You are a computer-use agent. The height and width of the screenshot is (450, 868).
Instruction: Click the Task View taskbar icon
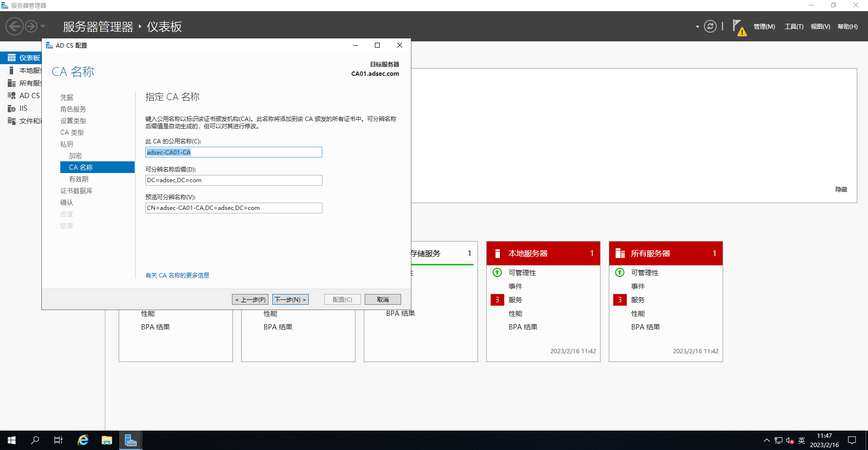click(58, 440)
